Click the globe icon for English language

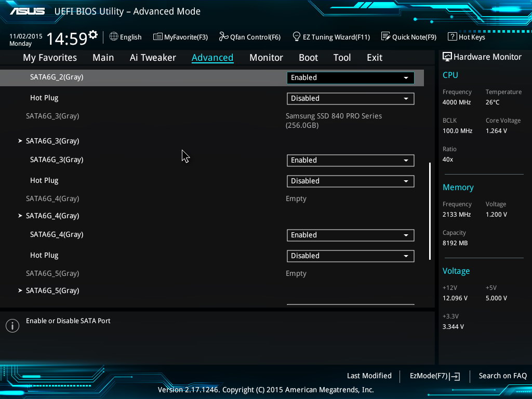[x=114, y=36]
